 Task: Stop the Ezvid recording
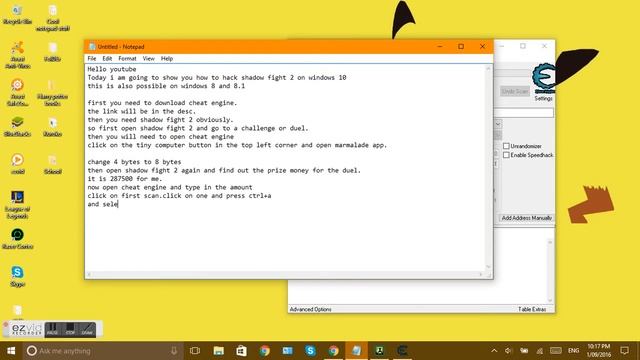click(x=70, y=329)
